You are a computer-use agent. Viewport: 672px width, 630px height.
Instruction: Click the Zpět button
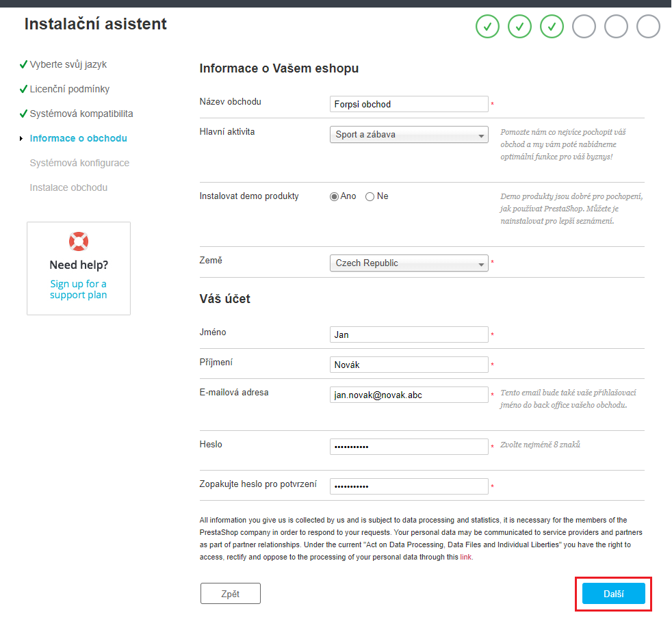(230, 594)
